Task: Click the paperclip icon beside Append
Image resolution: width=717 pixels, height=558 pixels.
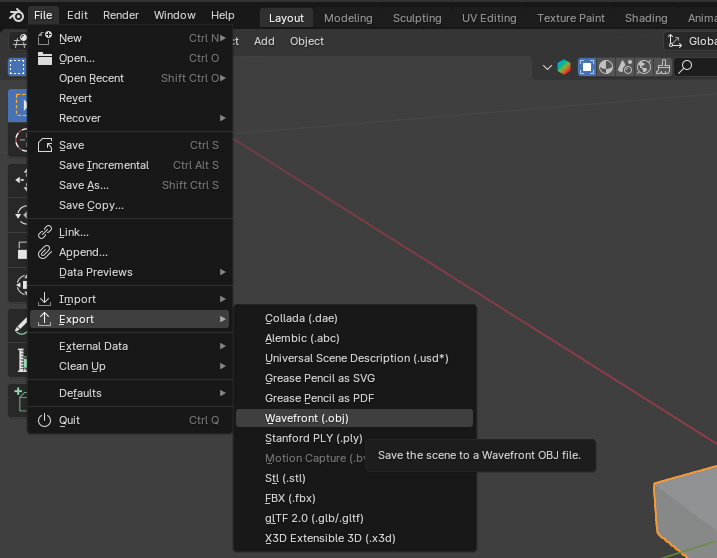Action: pos(44,252)
